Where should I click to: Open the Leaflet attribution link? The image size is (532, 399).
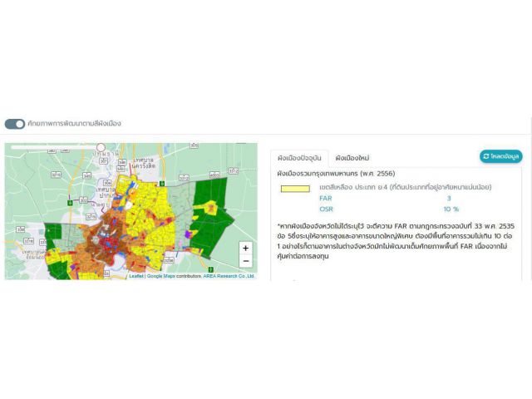pos(135,276)
